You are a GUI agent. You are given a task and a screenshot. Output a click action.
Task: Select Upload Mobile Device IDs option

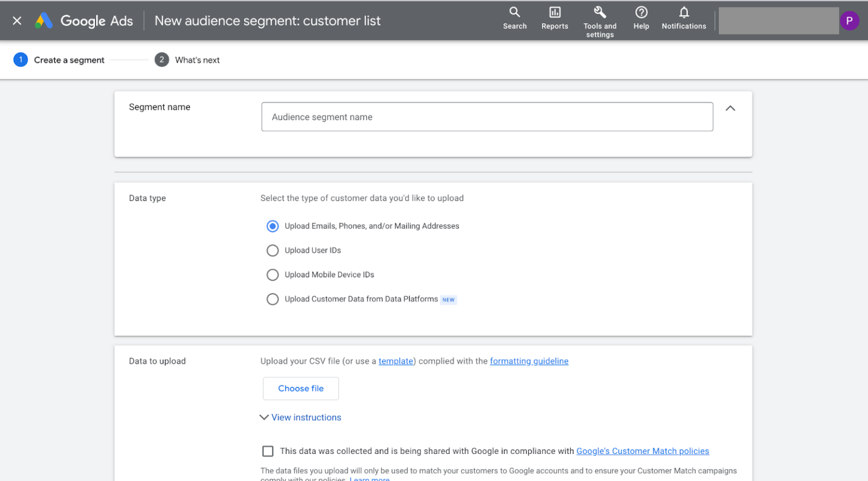pos(272,275)
